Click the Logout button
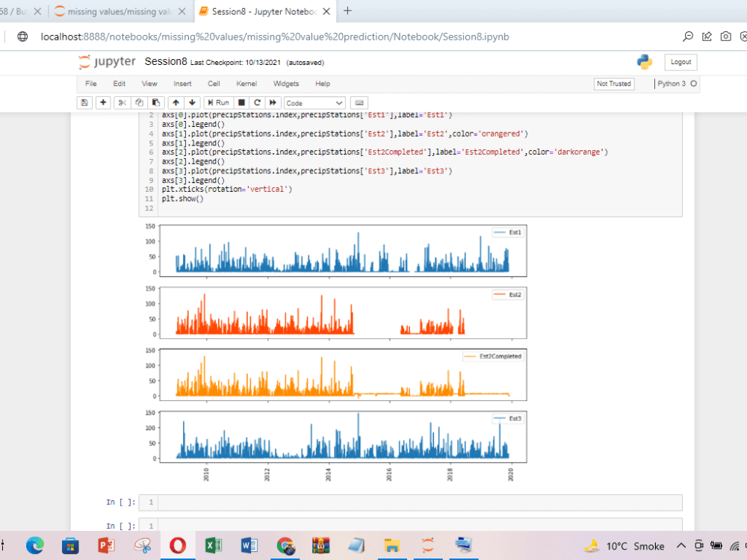 (x=680, y=62)
